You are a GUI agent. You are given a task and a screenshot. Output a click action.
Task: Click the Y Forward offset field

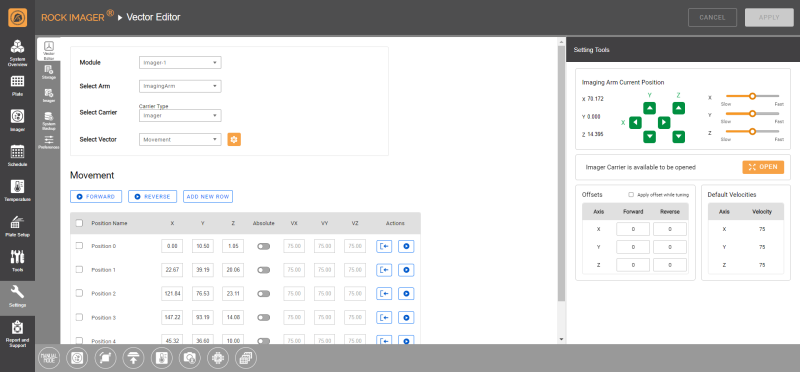[x=633, y=247]
